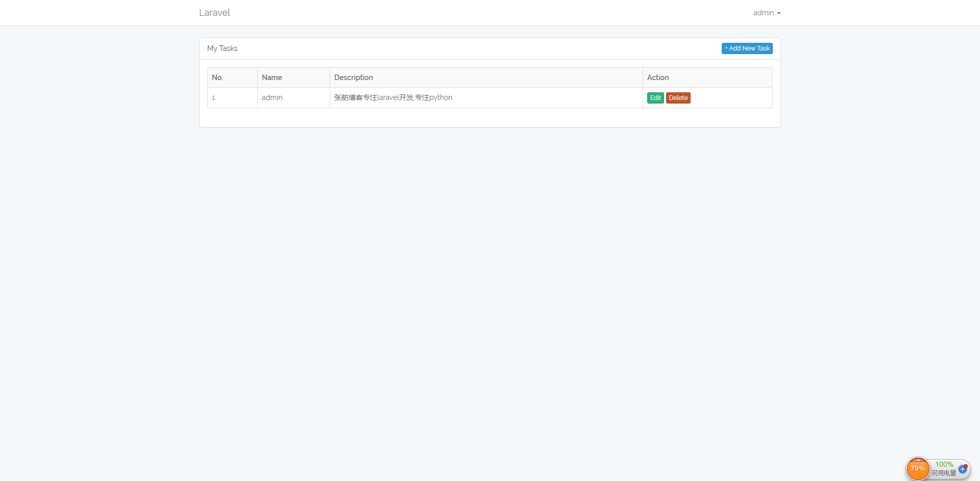
Task: Delete the admin task
Action: (678, 98)
